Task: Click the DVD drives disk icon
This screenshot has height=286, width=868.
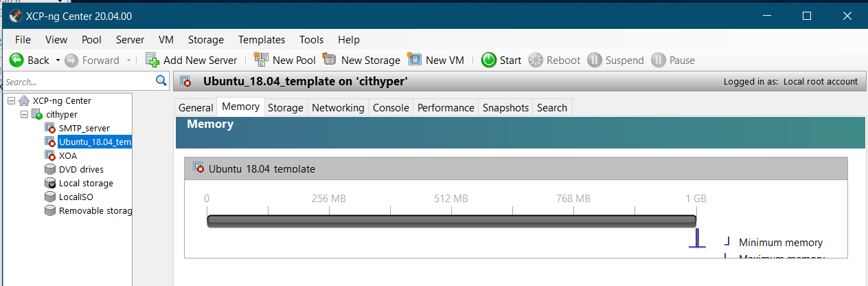Action: (x=50, y=169)
